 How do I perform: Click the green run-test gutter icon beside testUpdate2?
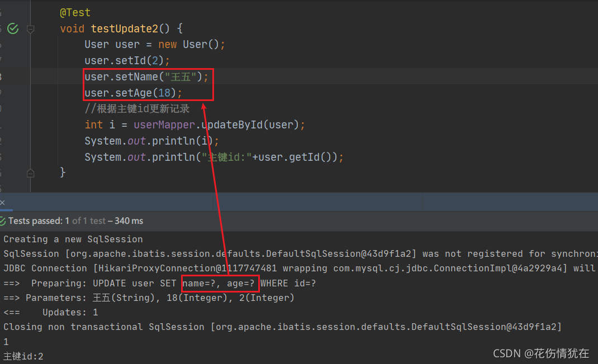point(13,28)
